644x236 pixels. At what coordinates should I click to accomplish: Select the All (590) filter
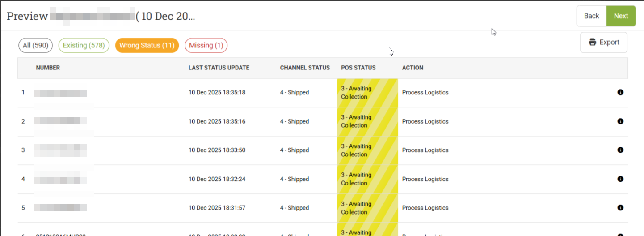(36, 45)
